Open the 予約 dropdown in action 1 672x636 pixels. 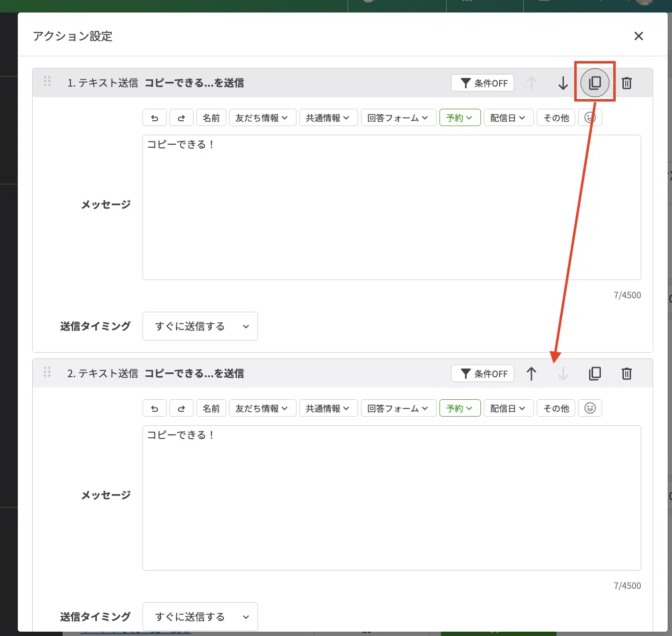click(x=460, y=118)
